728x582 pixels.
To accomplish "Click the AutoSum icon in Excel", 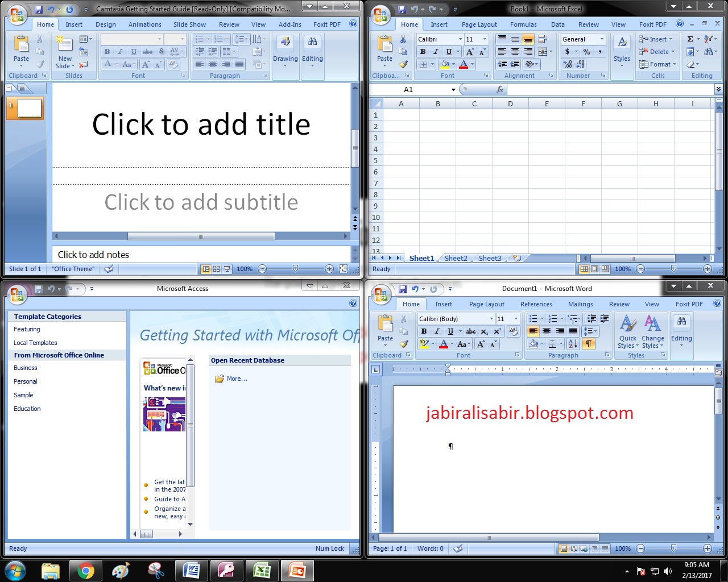I will (x=690, y=39).
